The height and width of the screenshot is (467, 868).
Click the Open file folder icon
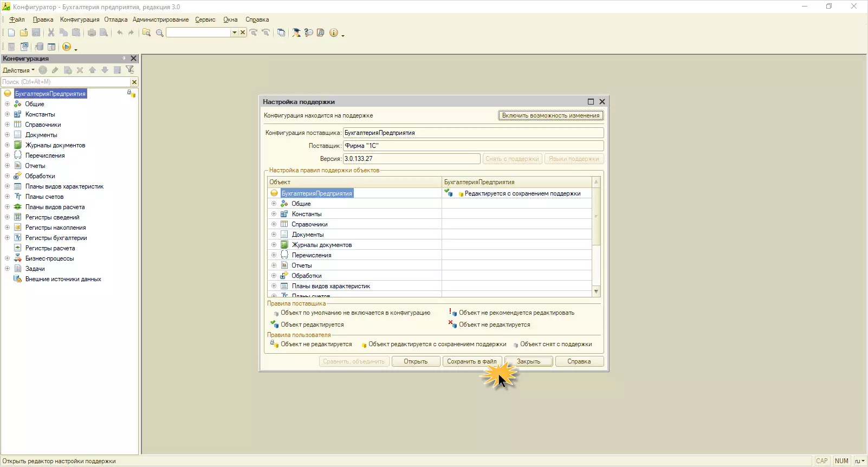24,33
